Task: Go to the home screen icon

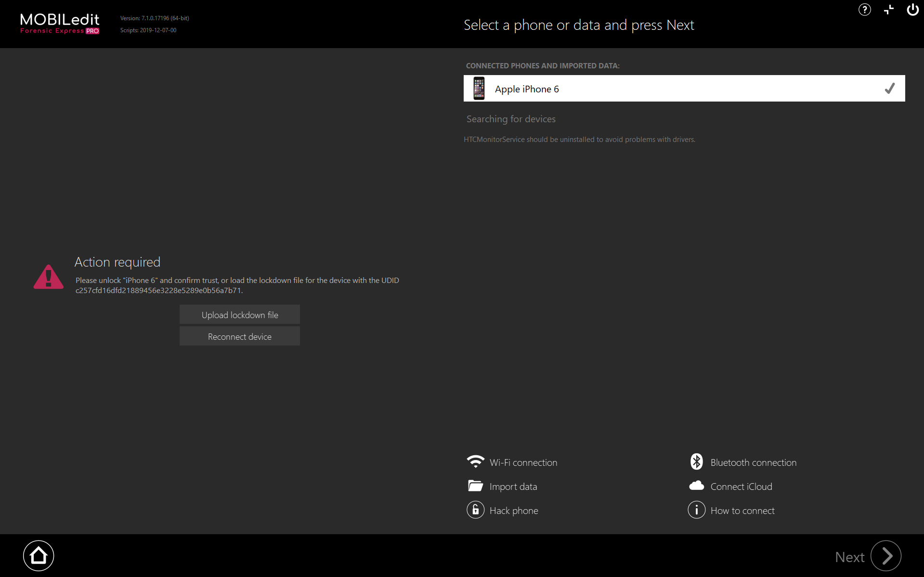Action: tap(39, 556)
